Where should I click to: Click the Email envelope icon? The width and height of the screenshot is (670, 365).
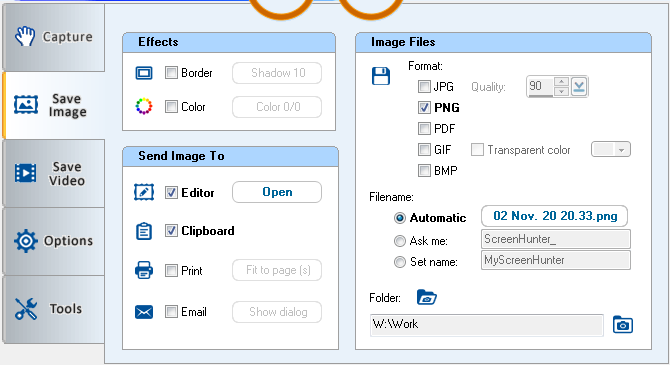(x=144, y=312)
